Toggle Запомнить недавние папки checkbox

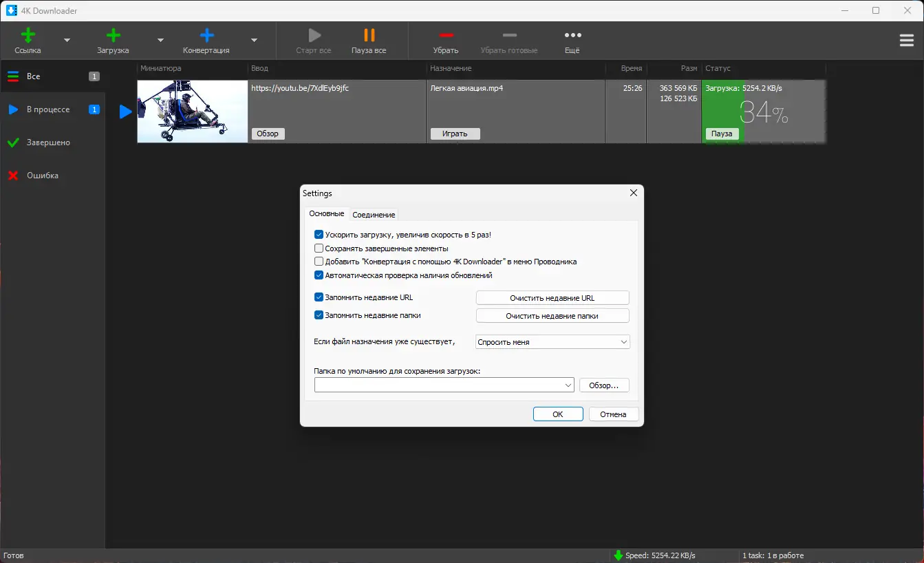point(319,316)
